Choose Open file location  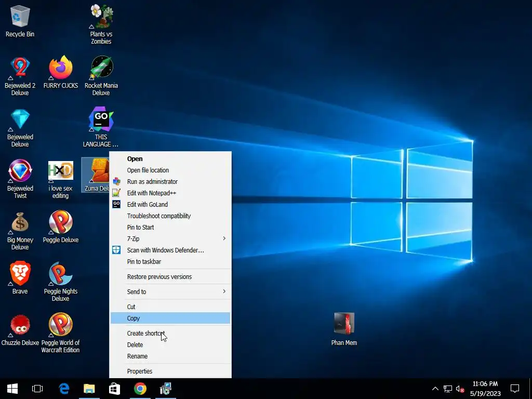click(170, 170)
